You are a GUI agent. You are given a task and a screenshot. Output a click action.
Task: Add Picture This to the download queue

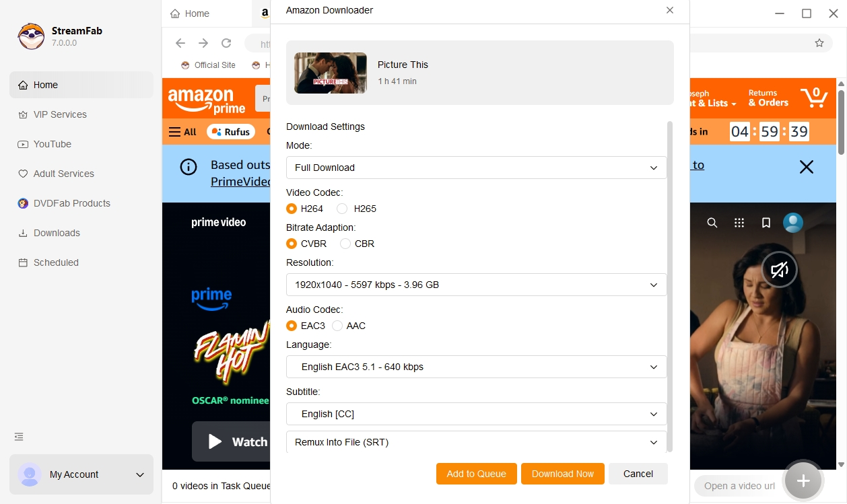pos(476,474)
